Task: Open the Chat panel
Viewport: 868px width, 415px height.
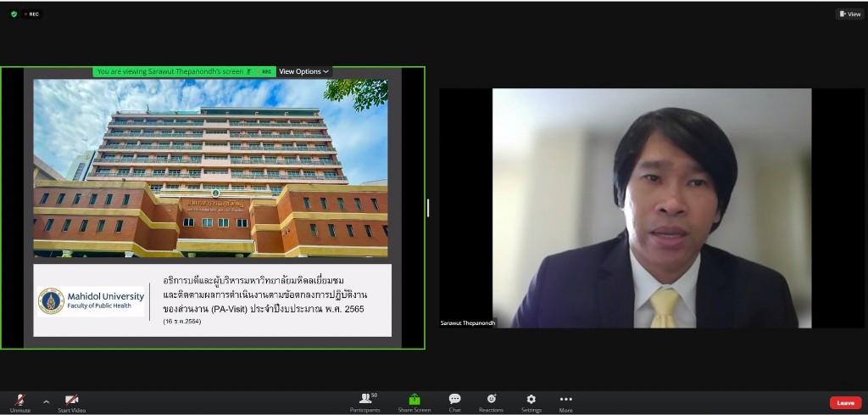Action: click(454, 401)
